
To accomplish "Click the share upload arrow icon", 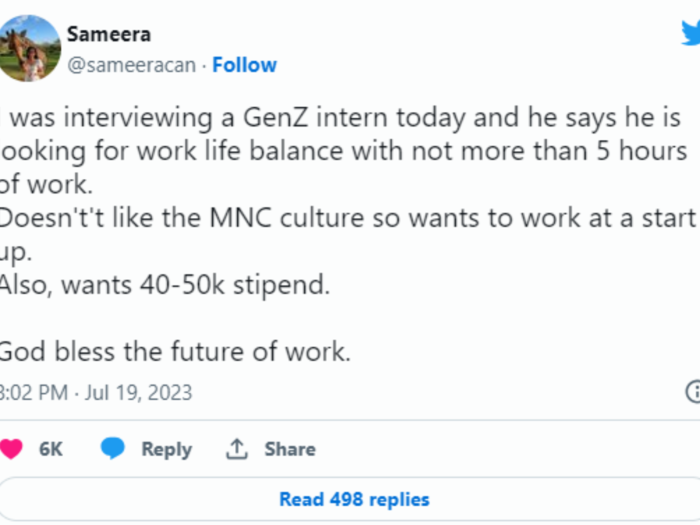I will point(237,449).
